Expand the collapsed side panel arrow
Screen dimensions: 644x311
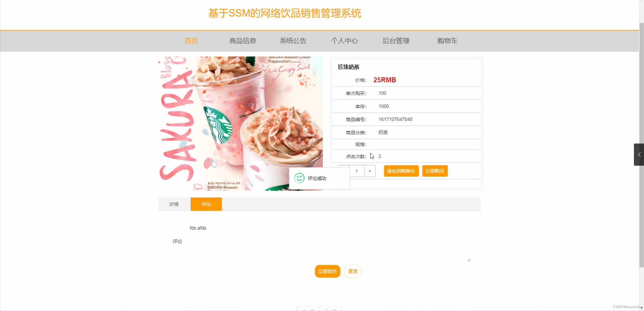639,155
